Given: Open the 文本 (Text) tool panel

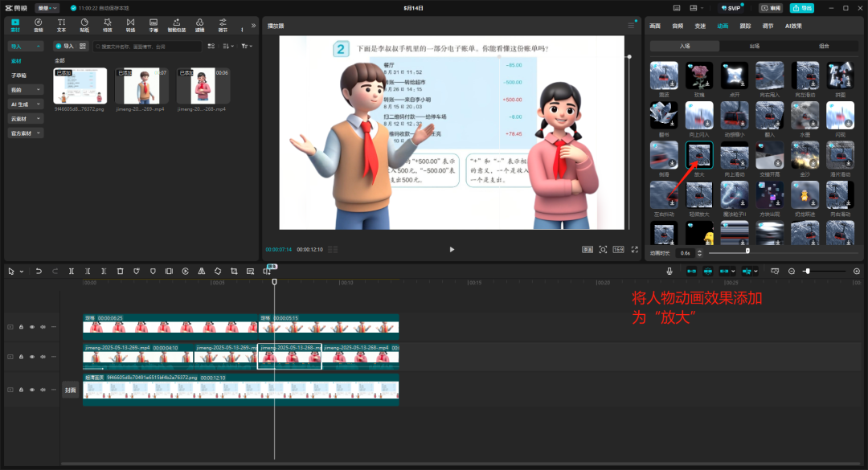Looking at the screenshot, I should [x=61, y=24].
